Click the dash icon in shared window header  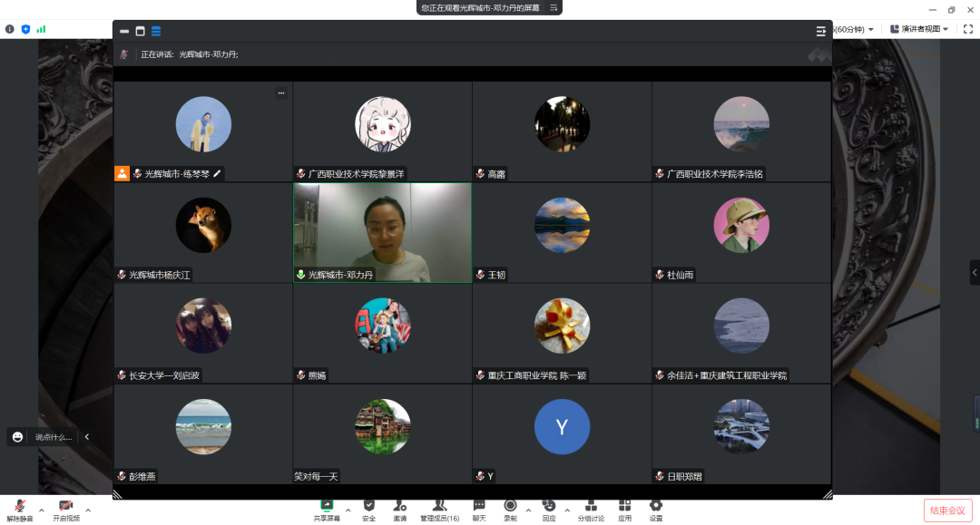tap(124, 31)
